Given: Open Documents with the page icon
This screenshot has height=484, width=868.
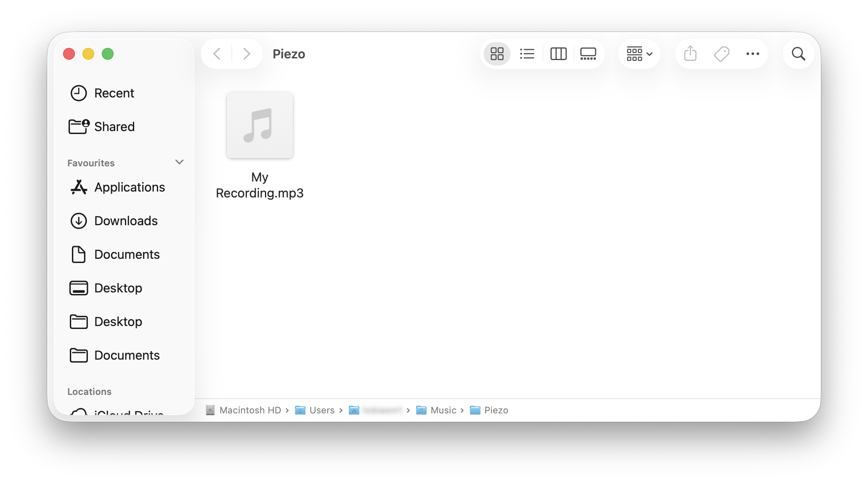Looking at the screenshot, I should point(124,254).
